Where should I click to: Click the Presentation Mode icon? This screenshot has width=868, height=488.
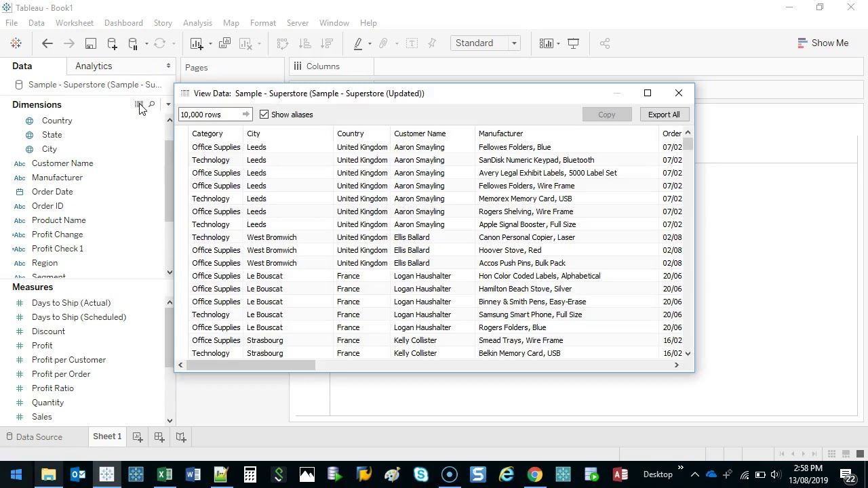click(x=574, y=43)
